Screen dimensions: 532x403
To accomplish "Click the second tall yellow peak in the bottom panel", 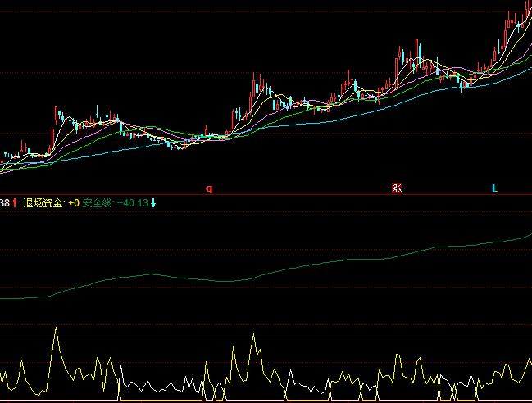I will click(253, 335).
